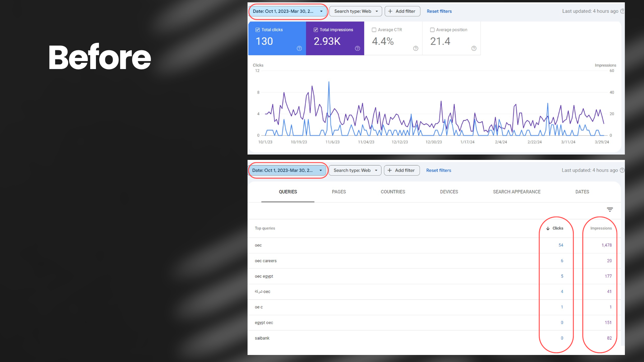Enable the Average CTR checkbox
This screenshot has width=644, height=362.
point(374,30)
